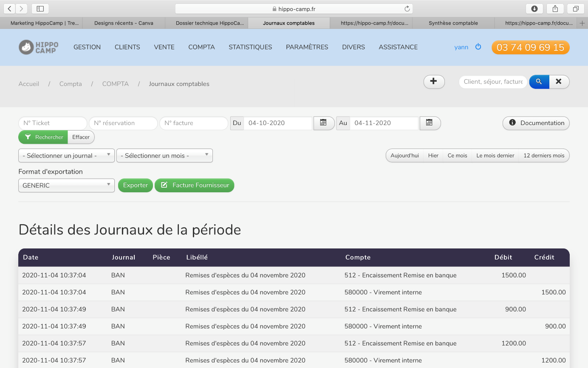This screenshot has height=368, width=588.
Task: Open the COMPTA menu
Action: click(201, 47)
